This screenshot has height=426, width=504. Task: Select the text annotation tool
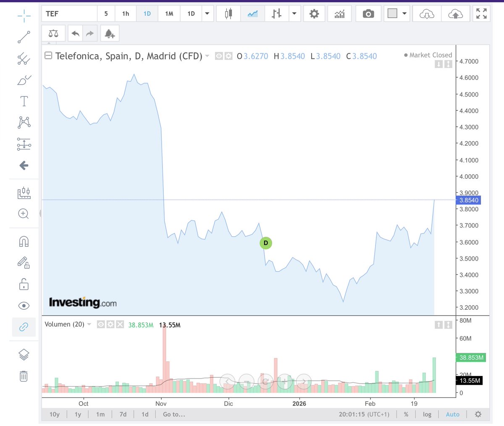pyautogui.click(x=24, y=101)
